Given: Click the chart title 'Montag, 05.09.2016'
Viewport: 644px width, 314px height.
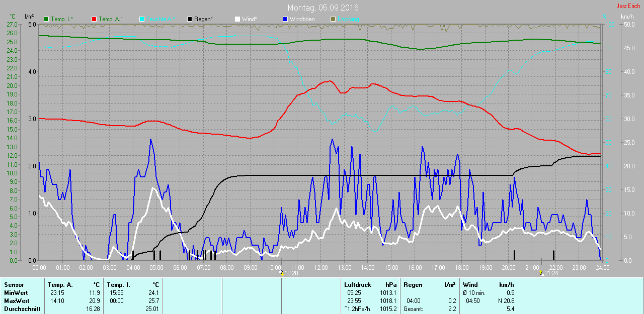Looking at the screenshot, I should pos(323,8).
